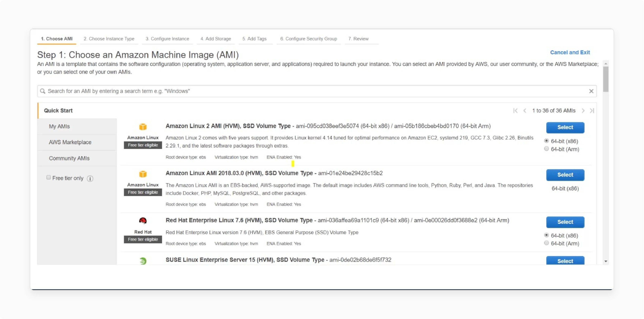The width and height of the screenshot is (644, 319).
Task: Open the My AMIs category
Action: (77, 127)
